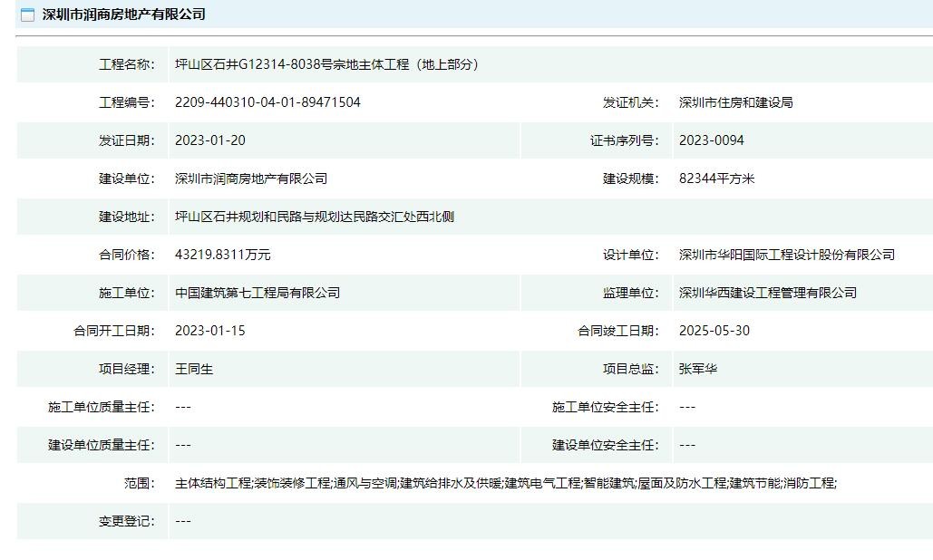Screen dimensions: 933x560
Task: Select the 工程名称 value 坪山区石井G12314-8038号宗地主体工程
Action: (326, 64)
